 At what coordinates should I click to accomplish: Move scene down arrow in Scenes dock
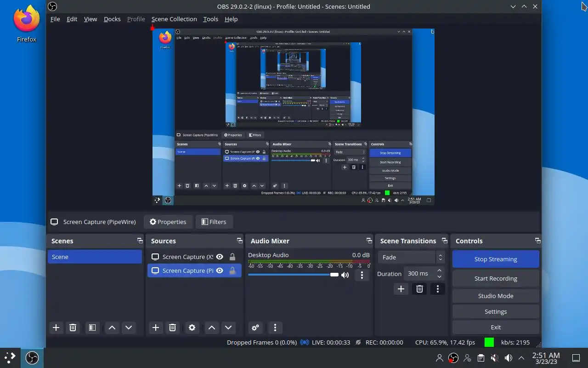[x=129, y=328]
